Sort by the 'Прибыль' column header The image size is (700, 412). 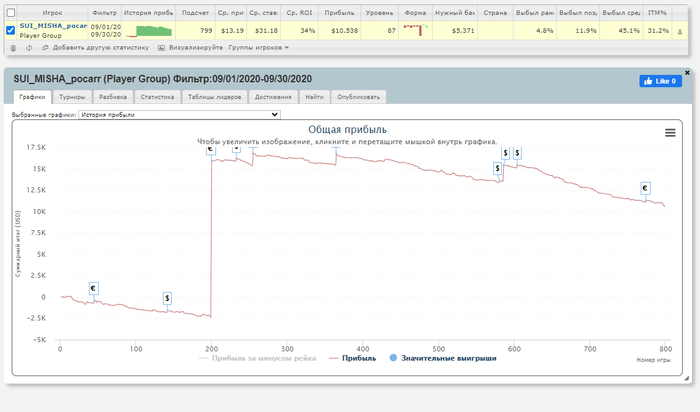point(339,13)
